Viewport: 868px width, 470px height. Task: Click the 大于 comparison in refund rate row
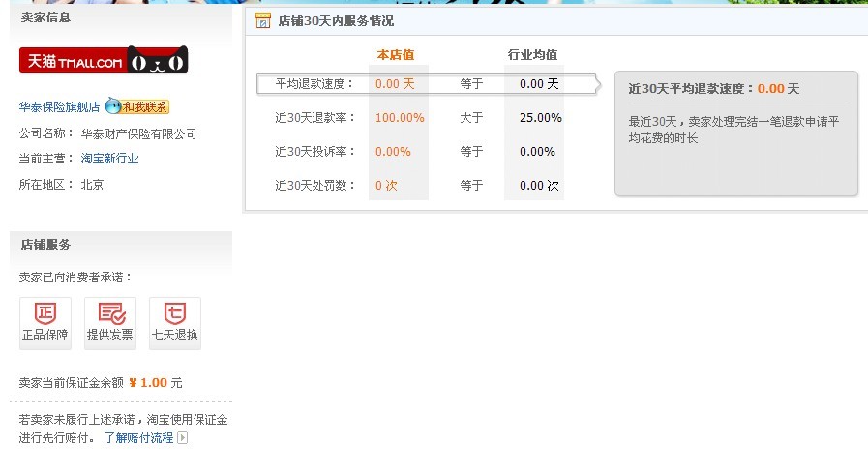click(x=471, y=118)
